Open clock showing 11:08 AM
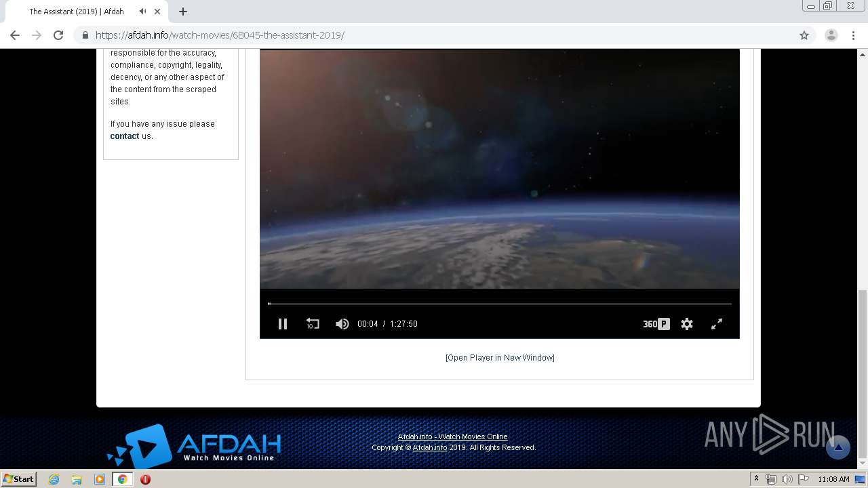This screenshot has width=868, height=488. coord(833,479)
